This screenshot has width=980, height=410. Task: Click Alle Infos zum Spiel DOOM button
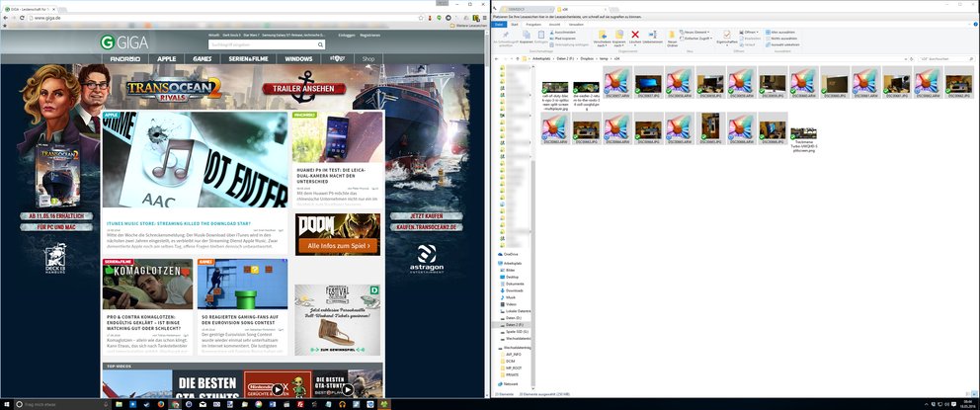pyautogui.click(x=338, y=246)
